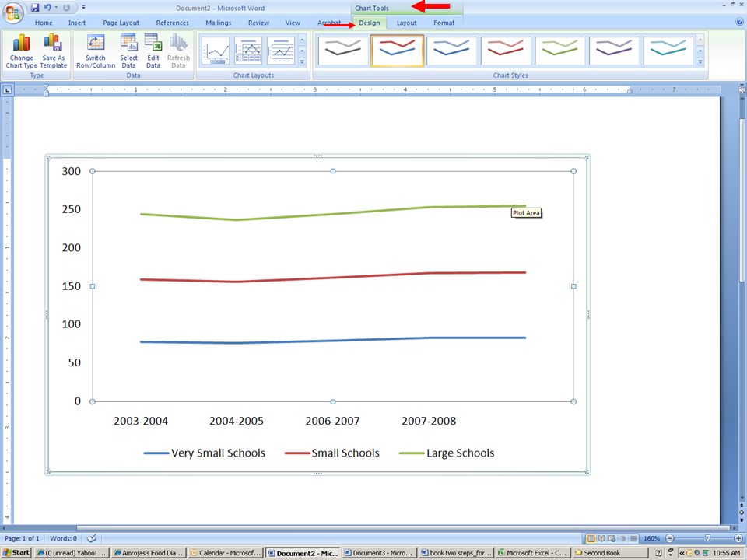Apply the selected multicolor chart style
The image size is (747, 560).
coord(398,50)
